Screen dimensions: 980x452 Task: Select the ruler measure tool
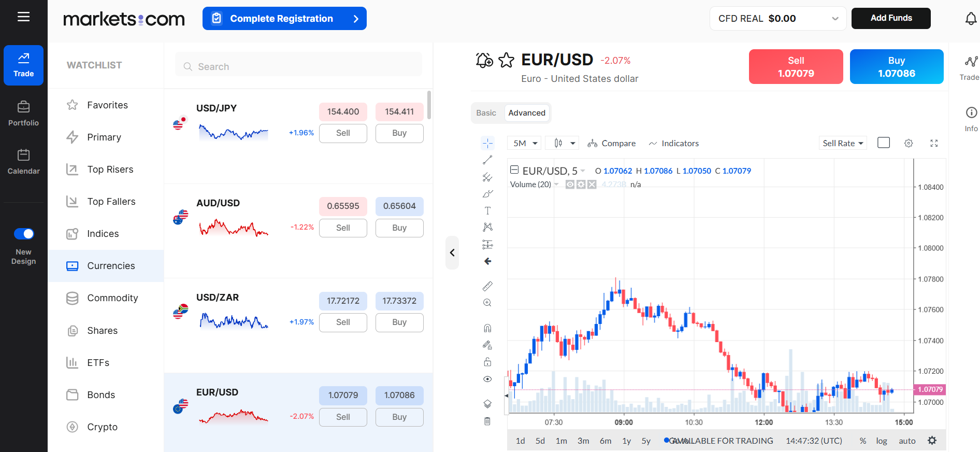click(487, 286)
